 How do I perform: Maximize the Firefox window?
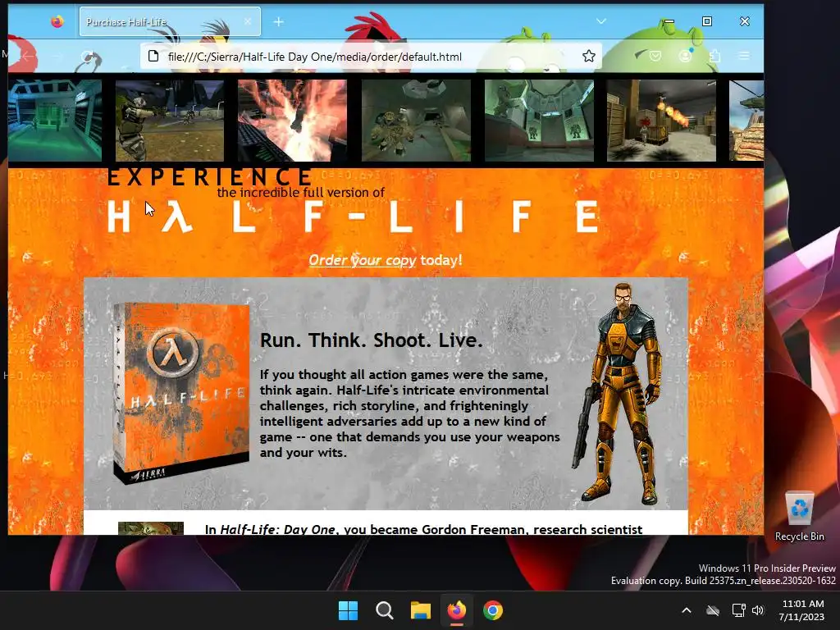(x=707, y=21)
